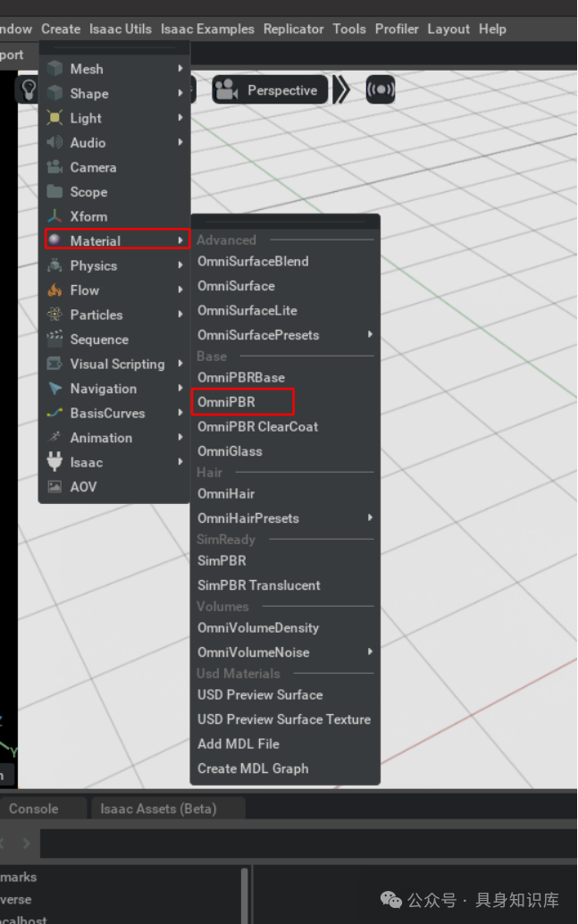Screen dimensions: 578x924
Task: Toggle the viewport lighting bulb button
Action: (29, 90)
